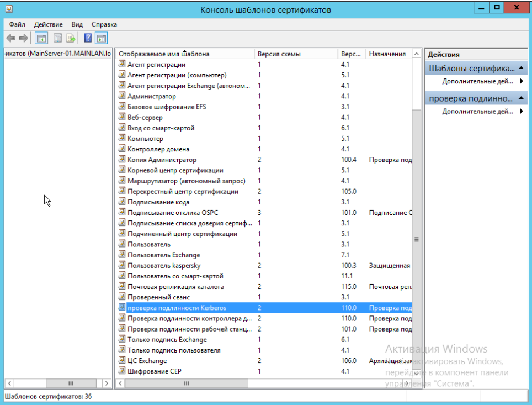Select the Контроллер домена template icon
Screen dimensions: 532x405
pyautogui.click(x=123, y=149)
